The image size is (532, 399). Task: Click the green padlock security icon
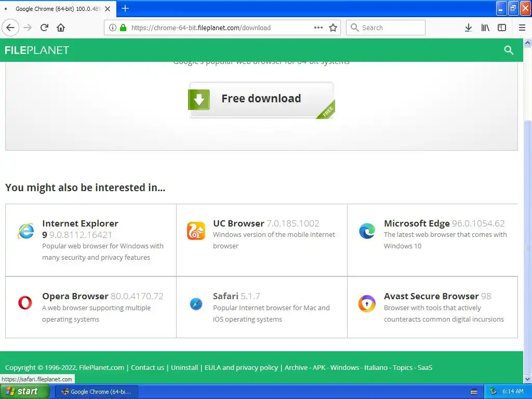coord(123,28)
